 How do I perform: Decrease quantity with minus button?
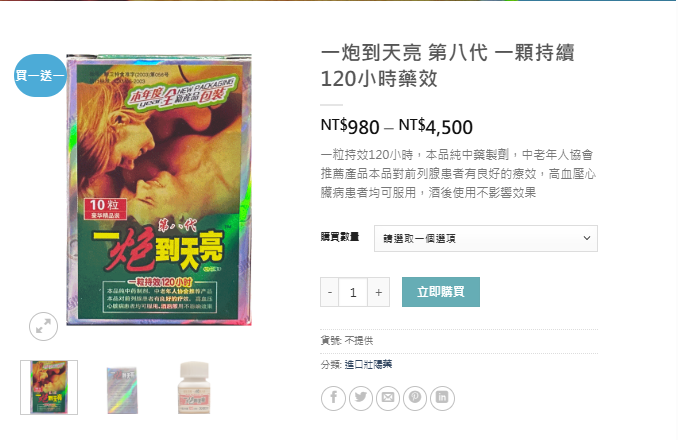(329, 292)
